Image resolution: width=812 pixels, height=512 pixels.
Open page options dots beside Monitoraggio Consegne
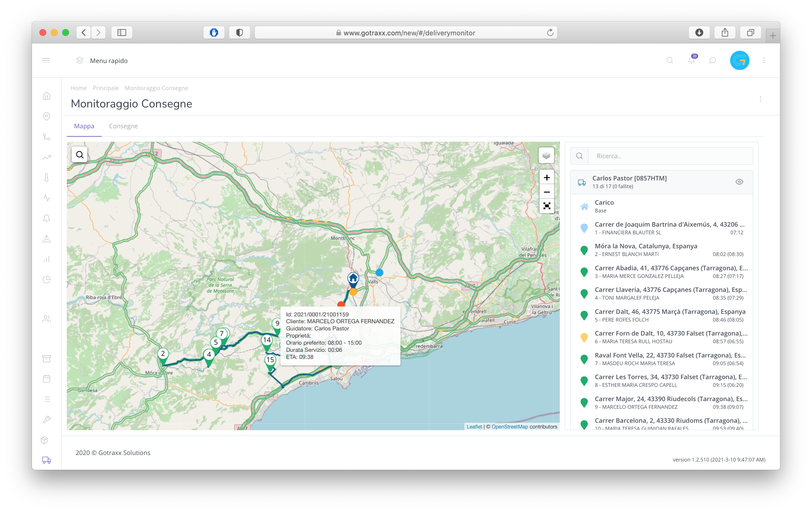point(760,99)
